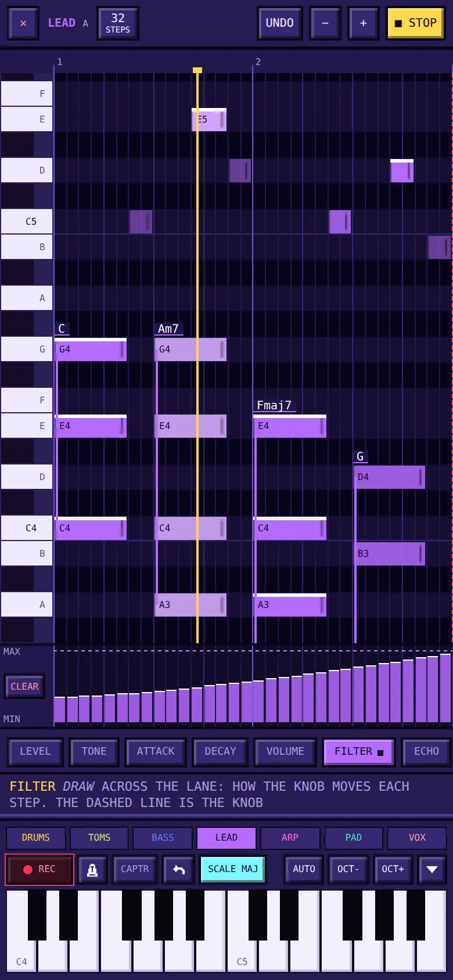
Task: Click the UNDO button
Action: click(x=280, y=23)
